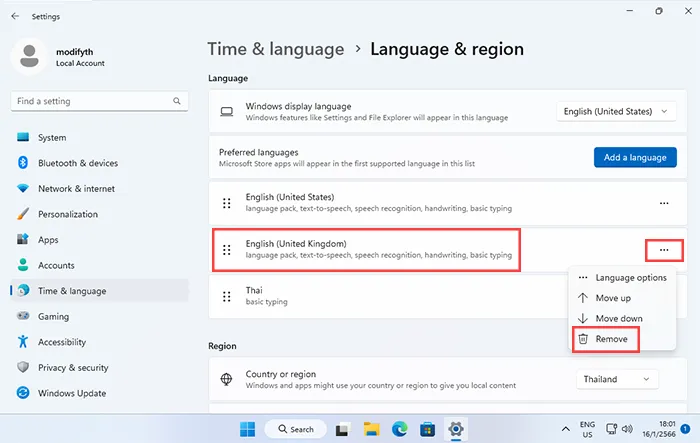Open Accessibility settings in sidebar

(x=99, y=342)
